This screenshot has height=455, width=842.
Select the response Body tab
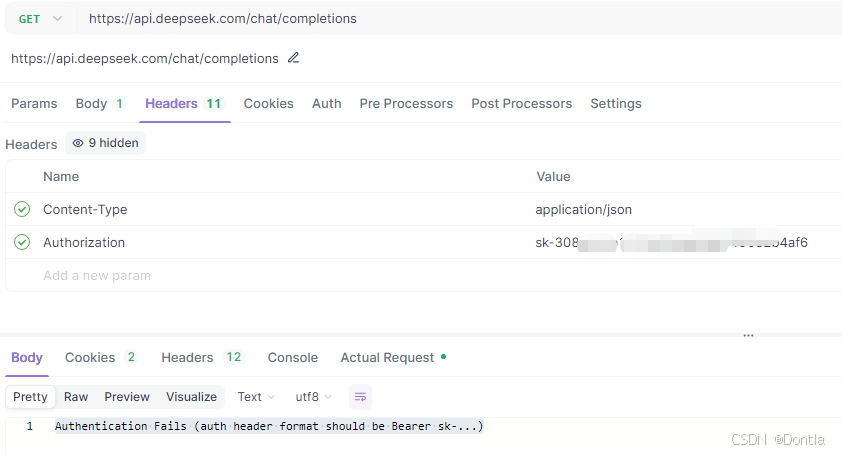(27, 357)
